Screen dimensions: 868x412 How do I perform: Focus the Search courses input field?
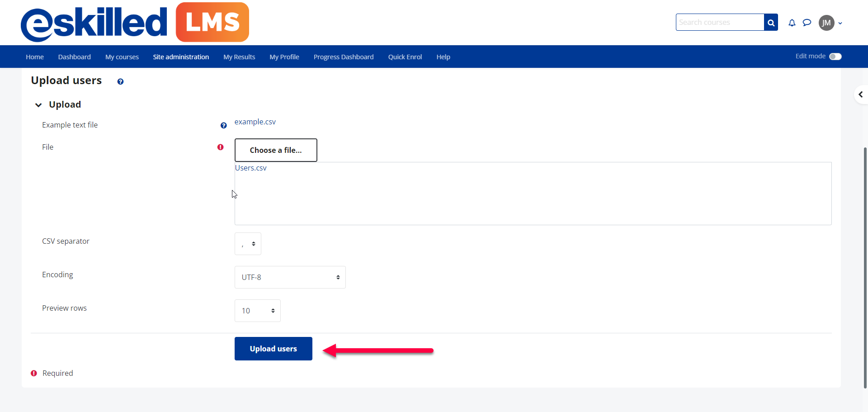click(720, 22)
